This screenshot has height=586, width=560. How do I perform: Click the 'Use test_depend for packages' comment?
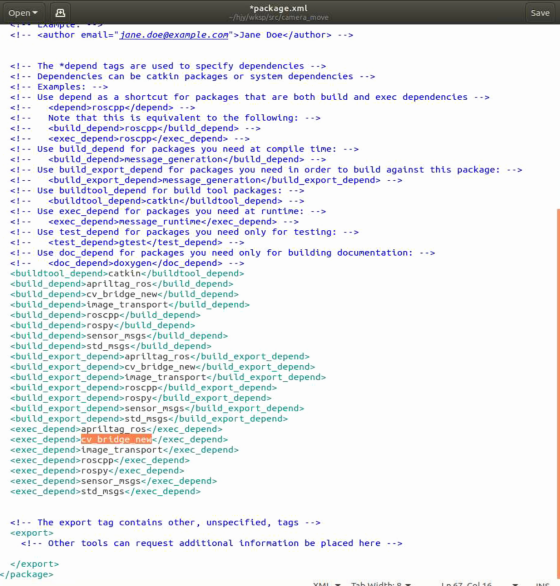[x=184, y=232]
